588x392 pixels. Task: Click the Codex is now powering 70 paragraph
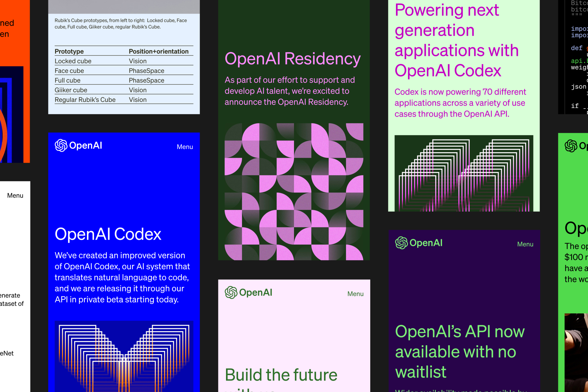tap(460, 103)
